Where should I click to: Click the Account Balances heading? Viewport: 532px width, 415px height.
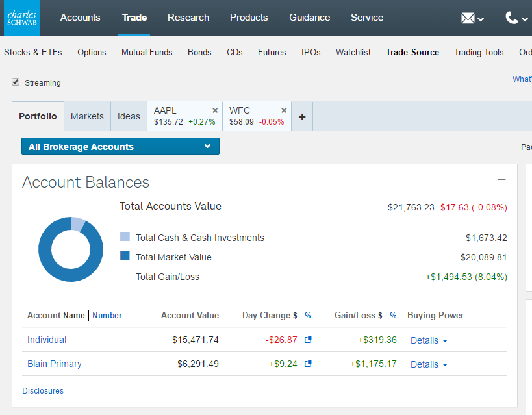pyautogui.click(x=86, y=182)
